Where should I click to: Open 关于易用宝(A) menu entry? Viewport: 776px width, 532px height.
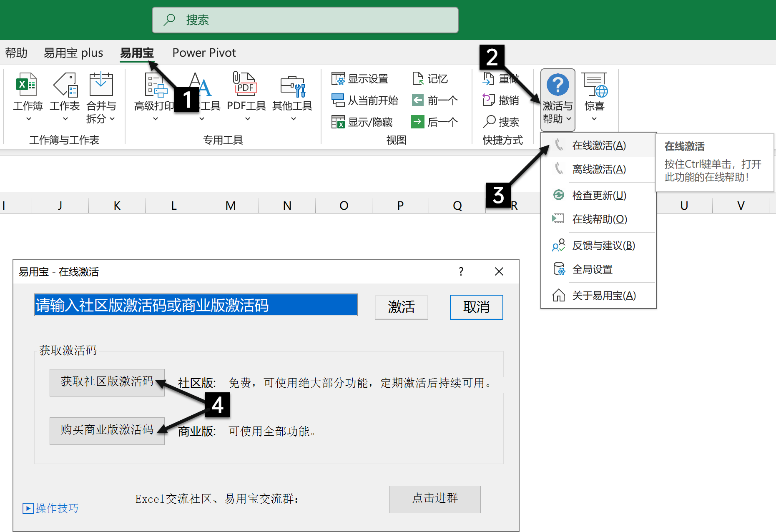point(598,295)
